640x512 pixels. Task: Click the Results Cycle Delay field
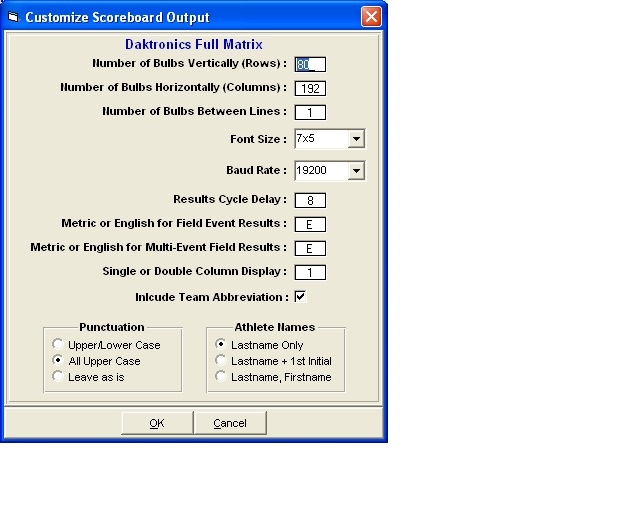310,200
